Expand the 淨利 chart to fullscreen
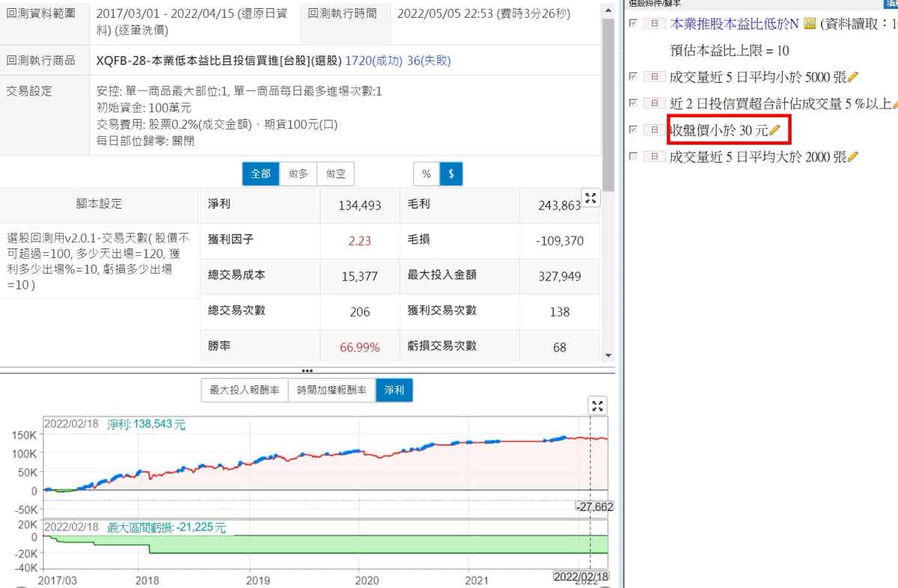 point(597,406)
